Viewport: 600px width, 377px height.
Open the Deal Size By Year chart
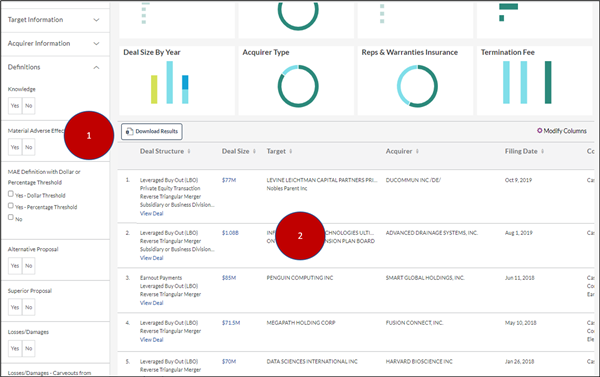(177, 81)
